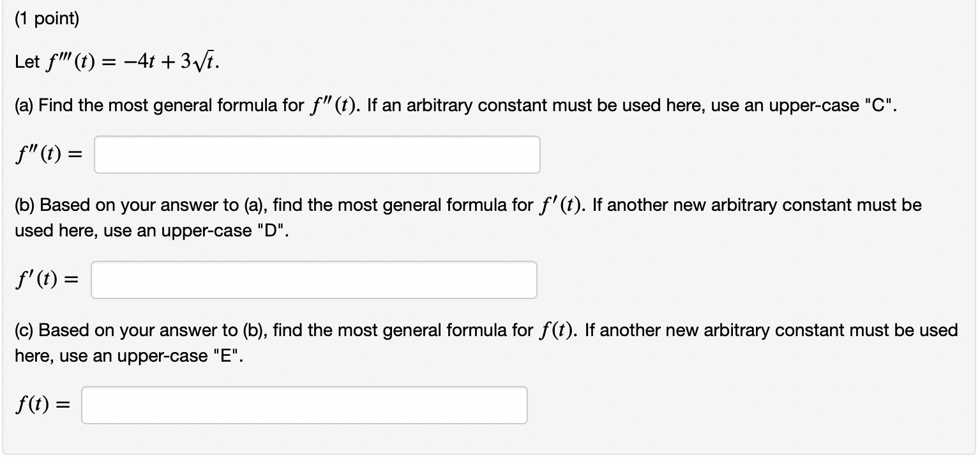Viewport: 980px width, 462px height.
Task: Select the f(t) answer text field
Action: [x=304, y=405]
